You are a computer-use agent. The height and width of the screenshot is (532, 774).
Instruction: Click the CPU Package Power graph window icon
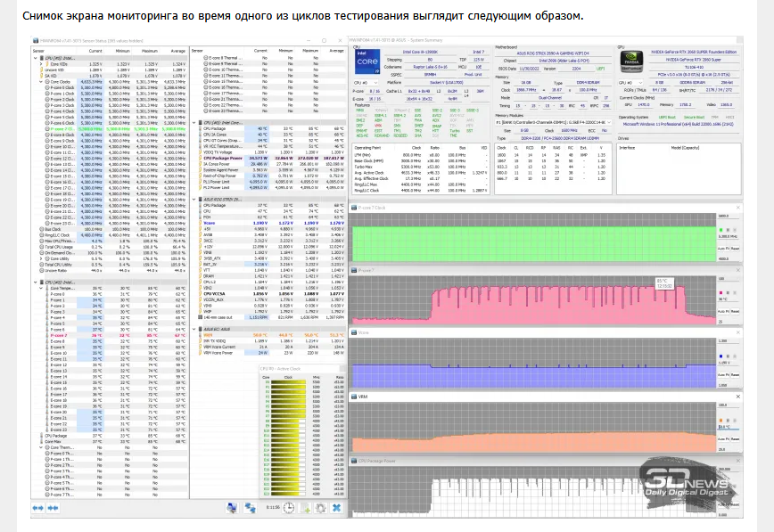354,461
